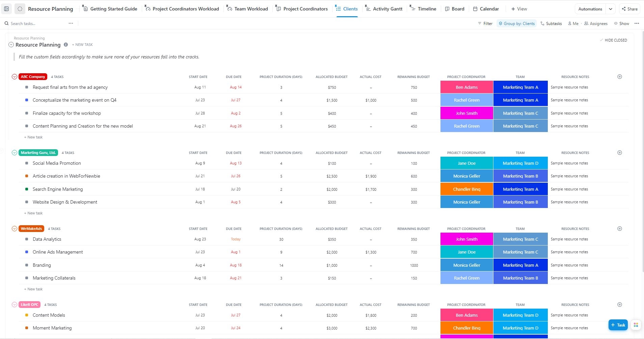Collapse the WeMakeAds group
Image resolution: width=644 pixels, height=339 pixels.
tap(15, 229)
